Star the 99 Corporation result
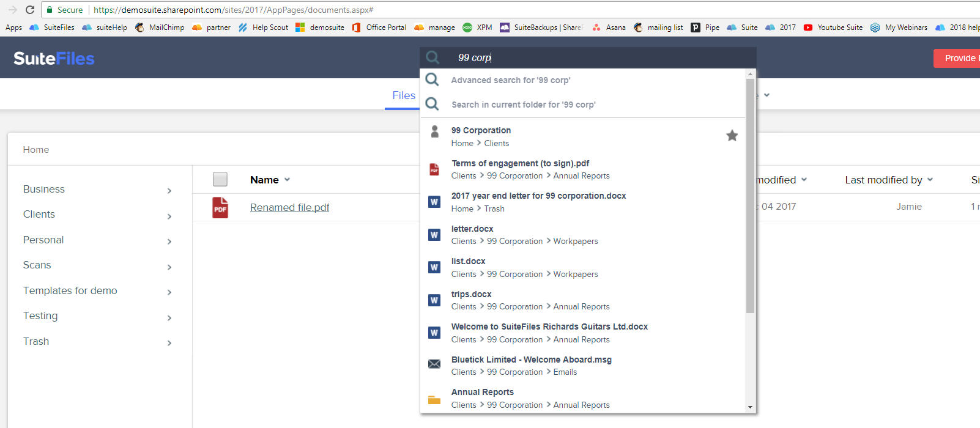Screen dimensions: 980x428 click(x=732, y=136)
